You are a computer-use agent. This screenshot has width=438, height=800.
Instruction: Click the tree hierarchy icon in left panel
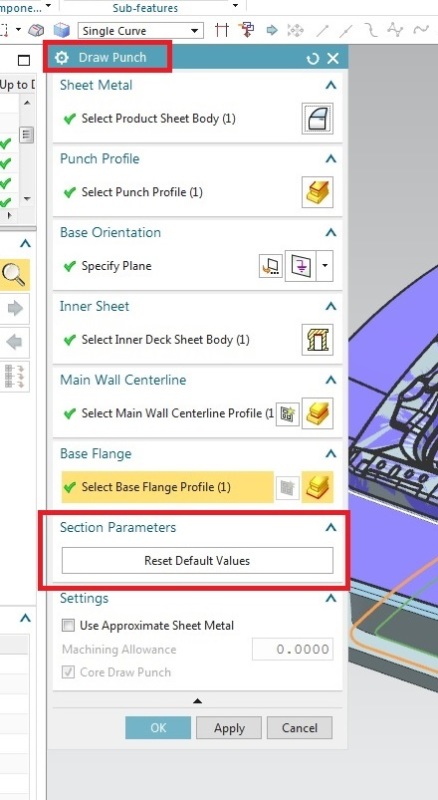[x=14, y=377]
